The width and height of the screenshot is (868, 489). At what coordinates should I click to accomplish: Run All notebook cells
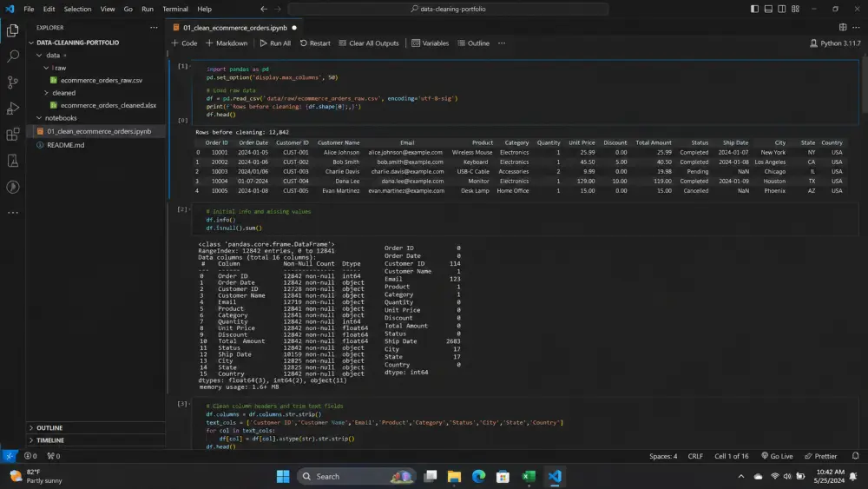(275, 43)
